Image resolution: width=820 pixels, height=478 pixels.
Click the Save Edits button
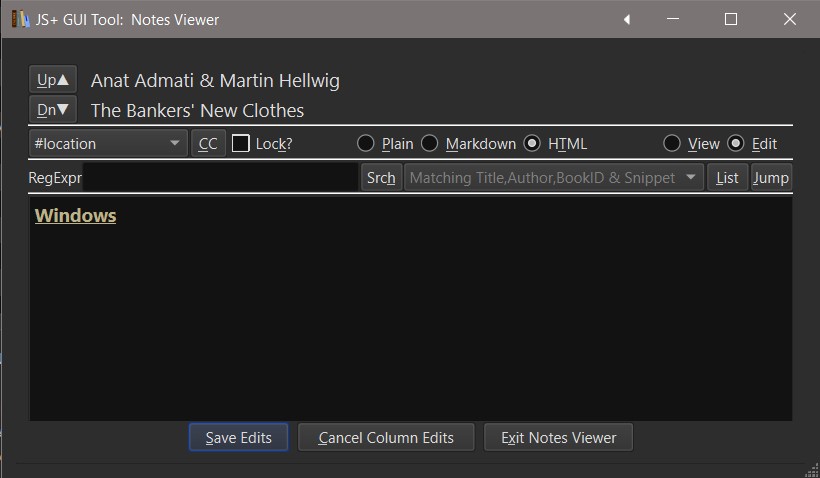pos(238,437)
